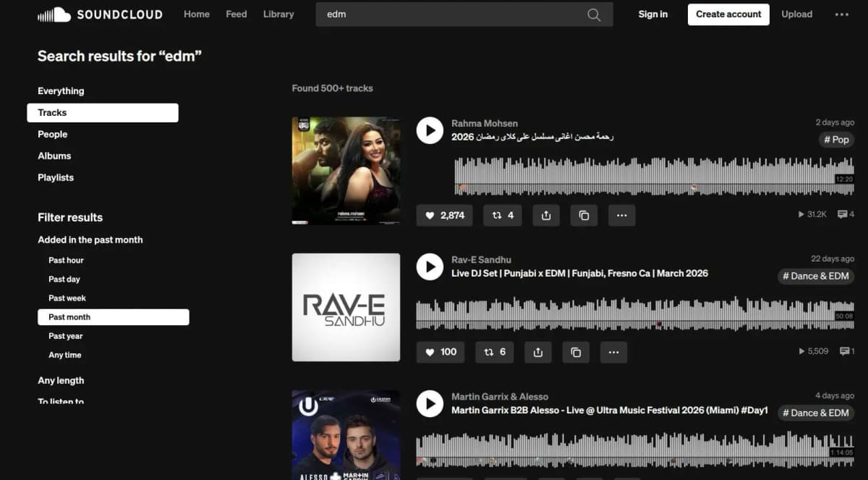The width and height of the screenshot is (868, 480).
Task: Click the '31.2K' play count
Action: tap(812, 215)
